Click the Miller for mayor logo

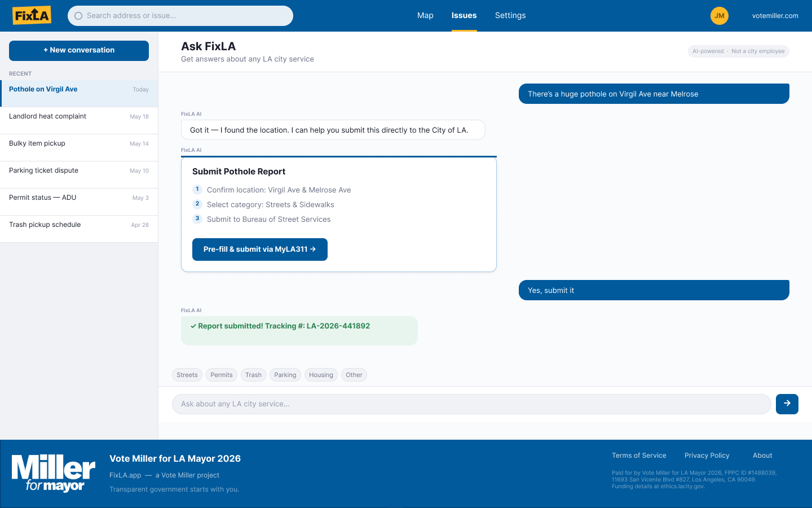[54, 473]
